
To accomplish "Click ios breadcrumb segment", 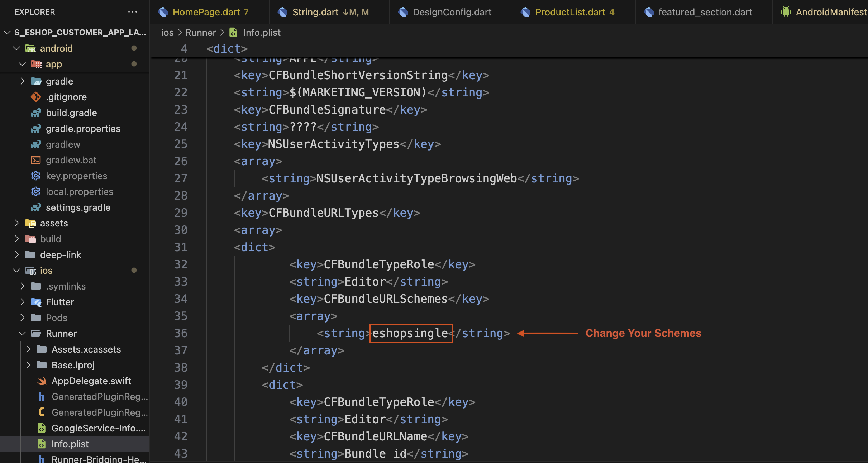I will click(x=167, y=33).
